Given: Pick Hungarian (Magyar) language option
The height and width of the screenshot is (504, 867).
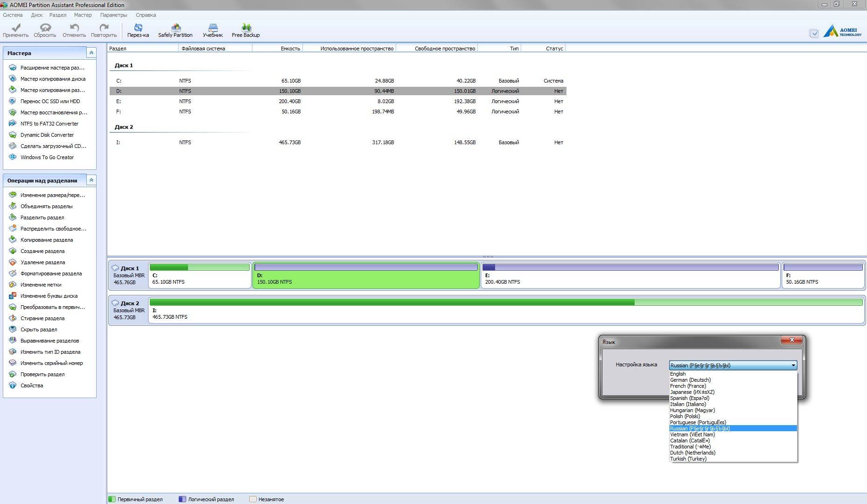Looking at the screenshot, I should [x=733, y=410].
